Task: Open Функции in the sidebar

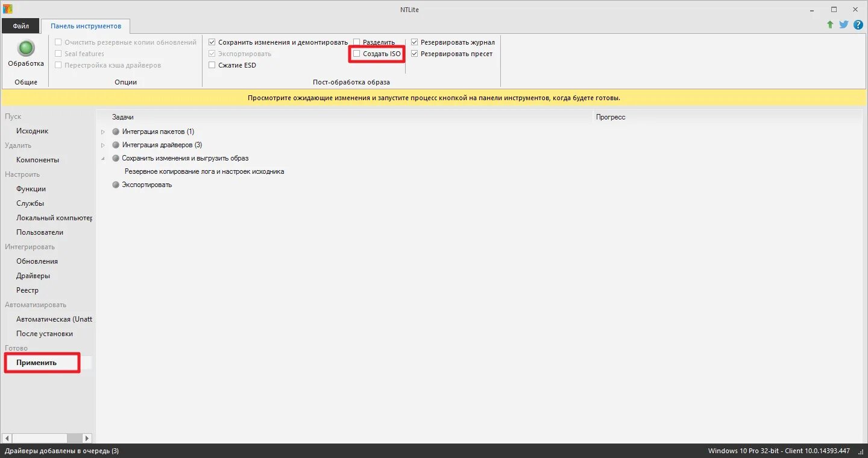Action: pyautogui.click(x=31, y=189)
